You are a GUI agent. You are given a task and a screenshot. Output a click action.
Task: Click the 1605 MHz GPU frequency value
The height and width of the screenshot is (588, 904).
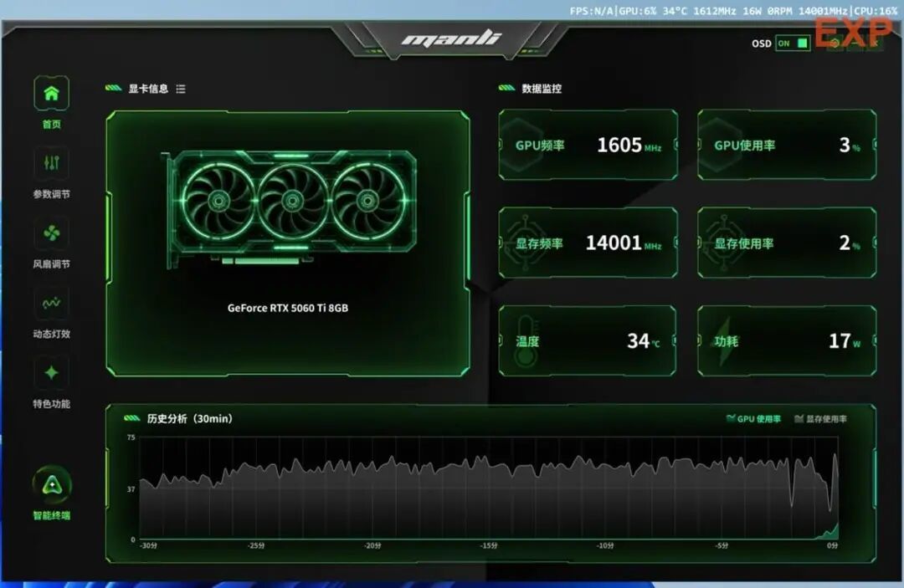click(x=629, y=146)
